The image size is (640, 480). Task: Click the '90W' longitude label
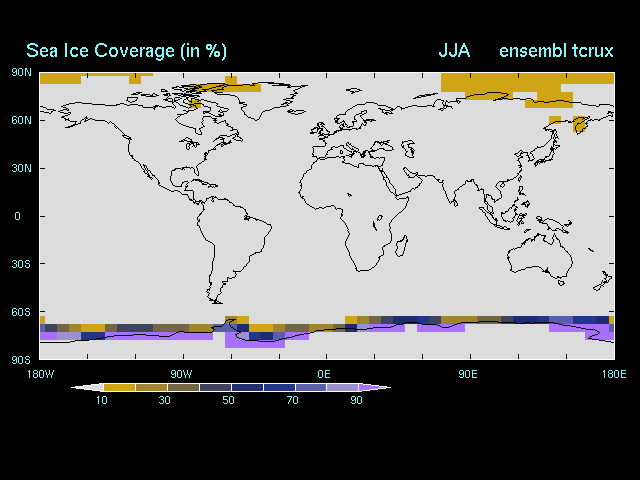click(181, 374)
